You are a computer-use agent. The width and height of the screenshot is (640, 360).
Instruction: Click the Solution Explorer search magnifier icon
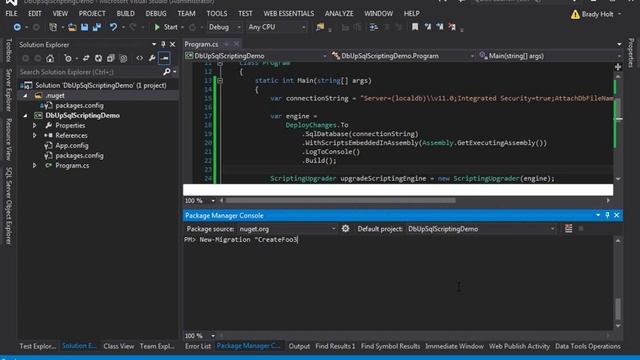167,72
